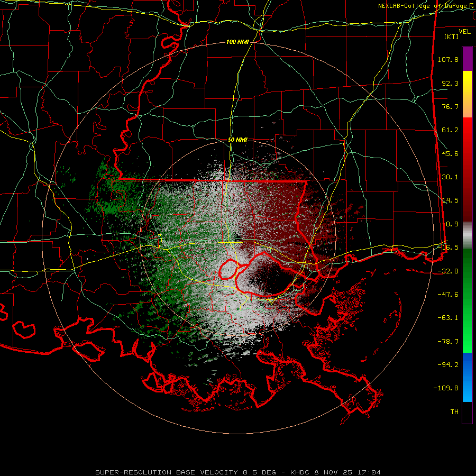476x476 pixels.
Task: Pick the green inbound segment of color bar
Action: coord(467,300)
